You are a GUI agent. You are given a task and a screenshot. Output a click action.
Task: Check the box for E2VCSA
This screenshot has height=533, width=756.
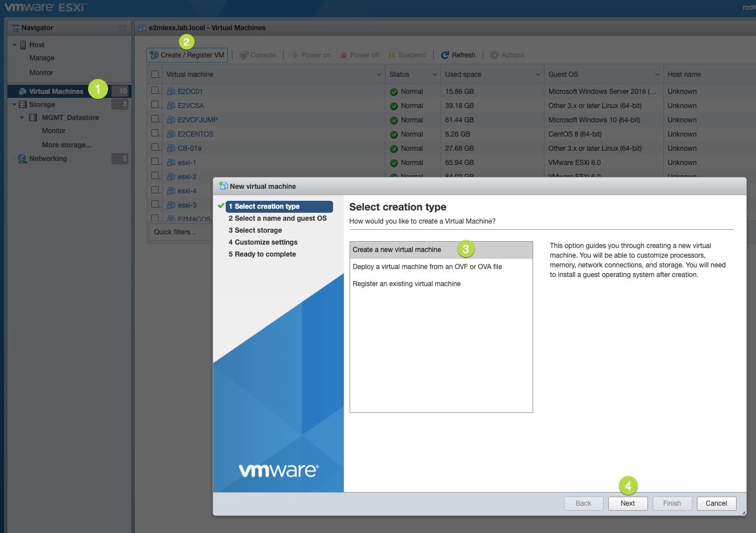pyautogui.click(x=155, y=105)
